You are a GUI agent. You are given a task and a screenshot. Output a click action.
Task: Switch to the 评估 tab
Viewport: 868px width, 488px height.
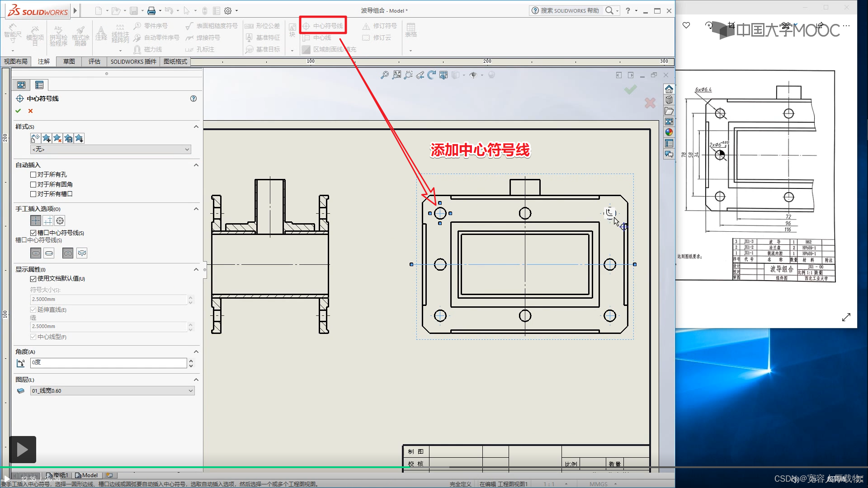[x=94, y=61]
